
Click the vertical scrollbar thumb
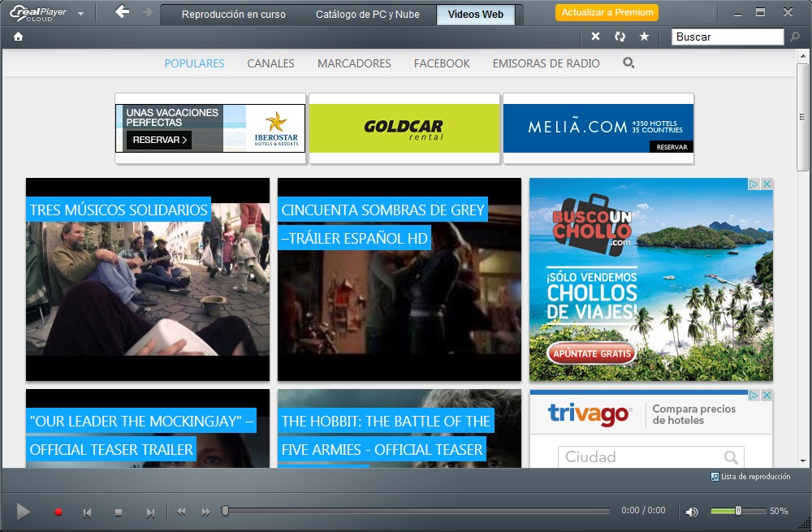(803, 117)
